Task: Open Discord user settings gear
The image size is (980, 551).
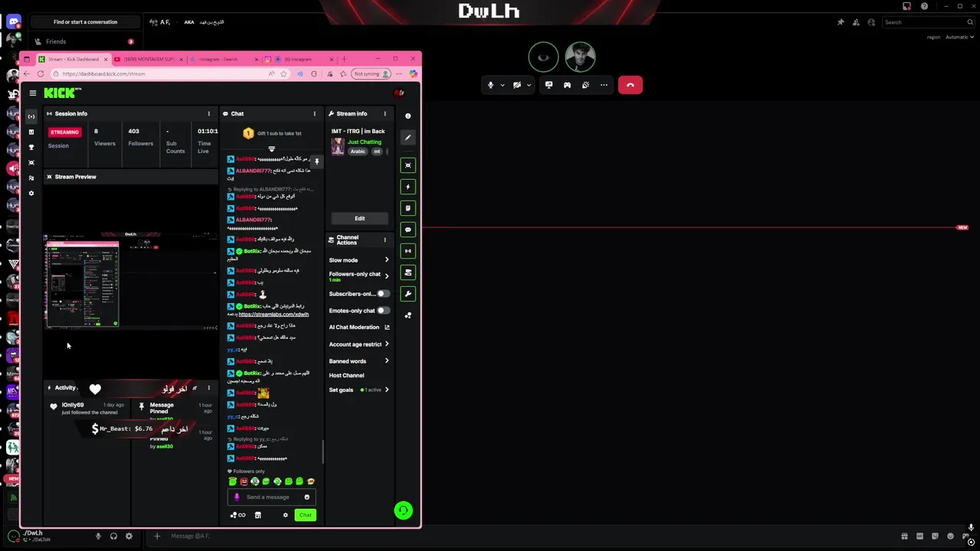Action: [129, 536]
